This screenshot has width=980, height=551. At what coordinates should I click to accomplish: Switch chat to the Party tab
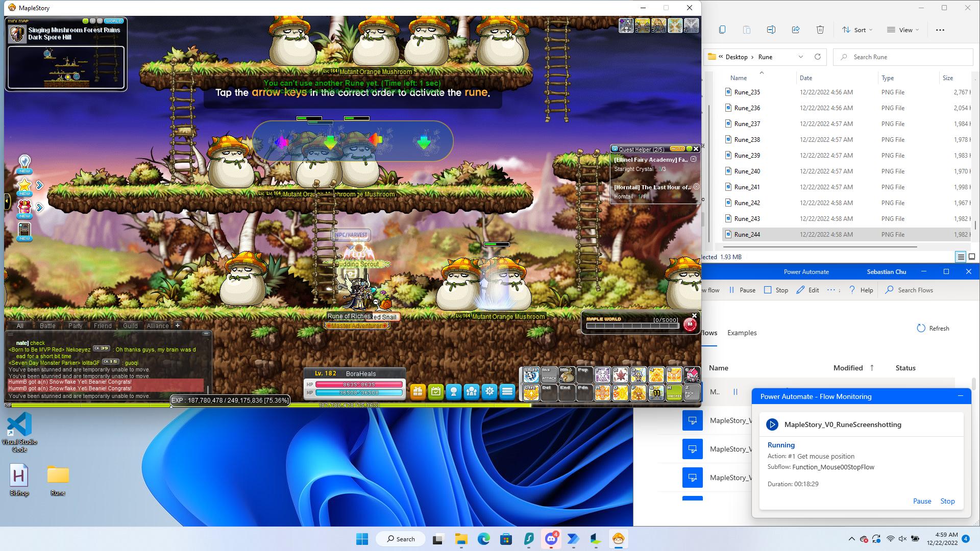(x=75, y=325)
